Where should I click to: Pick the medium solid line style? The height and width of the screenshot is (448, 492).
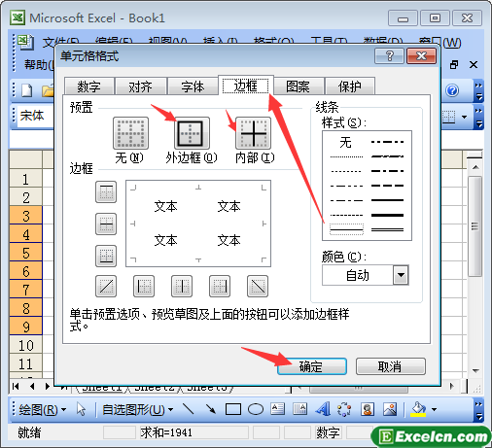click(387, 200)
